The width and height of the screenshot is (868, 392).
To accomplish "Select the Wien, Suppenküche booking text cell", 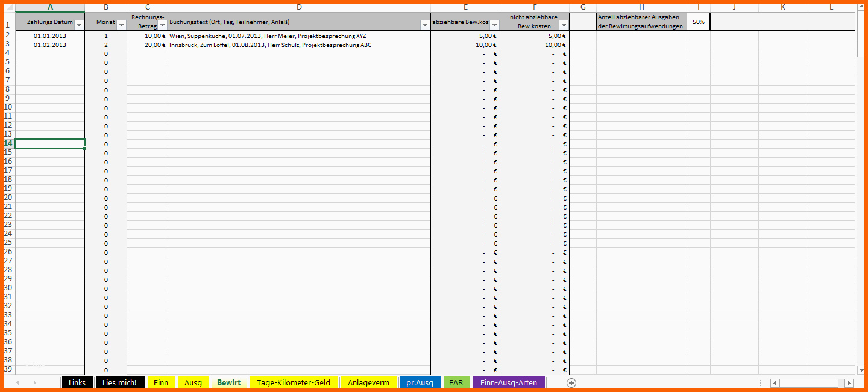I will click(x=299, y=36).
